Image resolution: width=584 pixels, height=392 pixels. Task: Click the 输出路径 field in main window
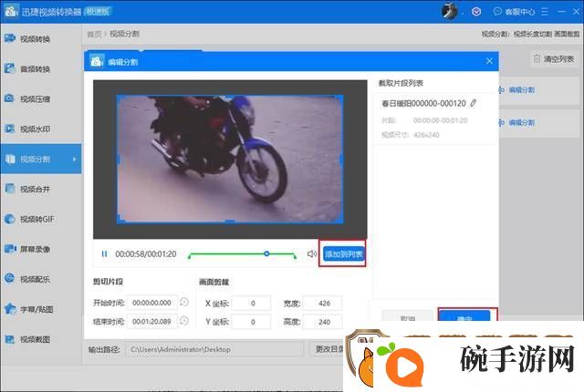(214, 349)
